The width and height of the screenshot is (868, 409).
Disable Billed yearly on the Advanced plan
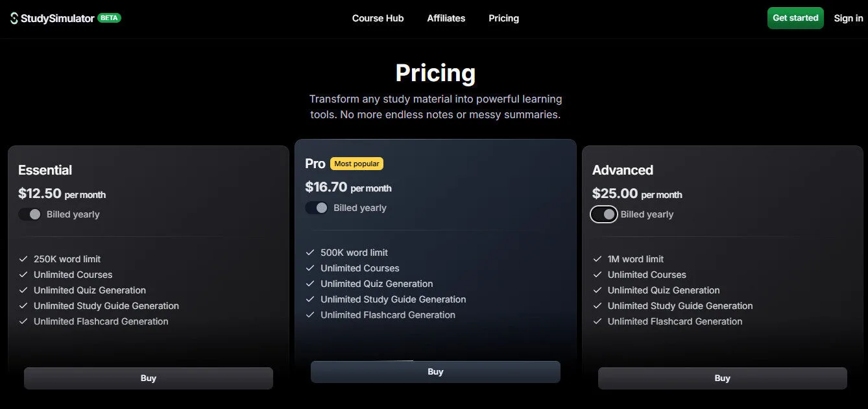pos(604,214)
